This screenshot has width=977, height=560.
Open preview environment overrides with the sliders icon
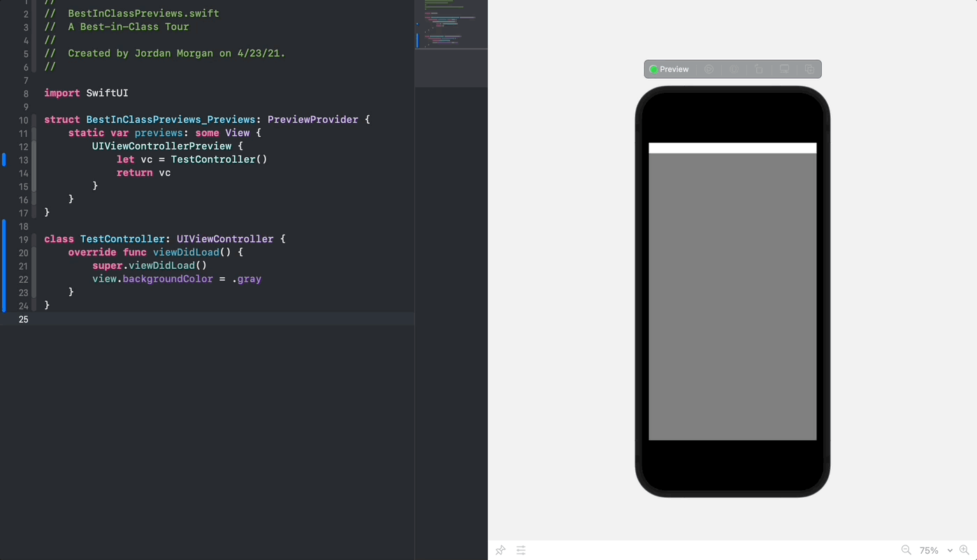click(521, 551)
